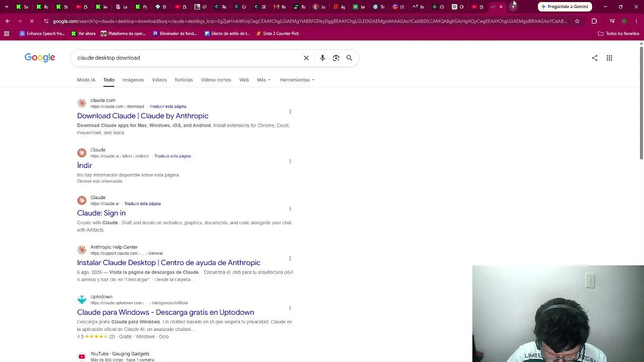Open options menu for Instalar Claude Desktop result

pyautogui.click(x=290, y=258)
